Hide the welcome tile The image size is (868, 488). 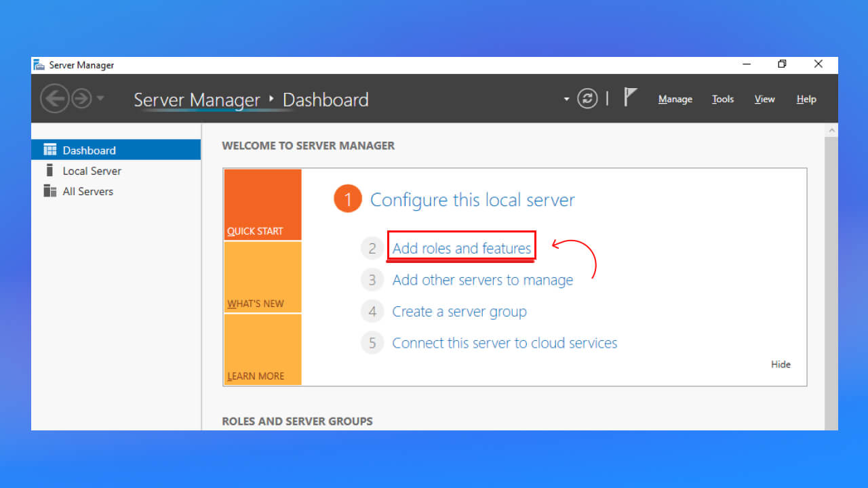point(781,364)
